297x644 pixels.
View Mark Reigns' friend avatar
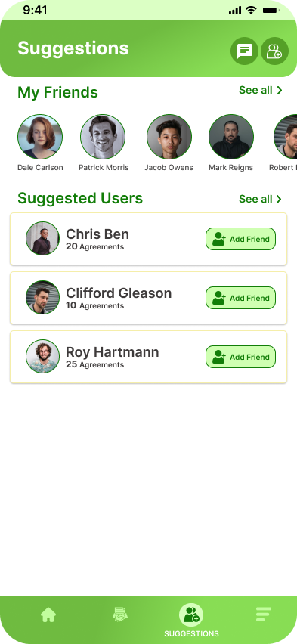(231, 137)
